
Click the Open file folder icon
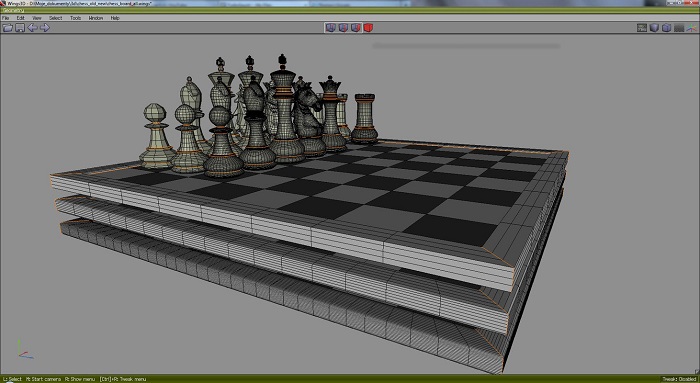tap(8, 28)
